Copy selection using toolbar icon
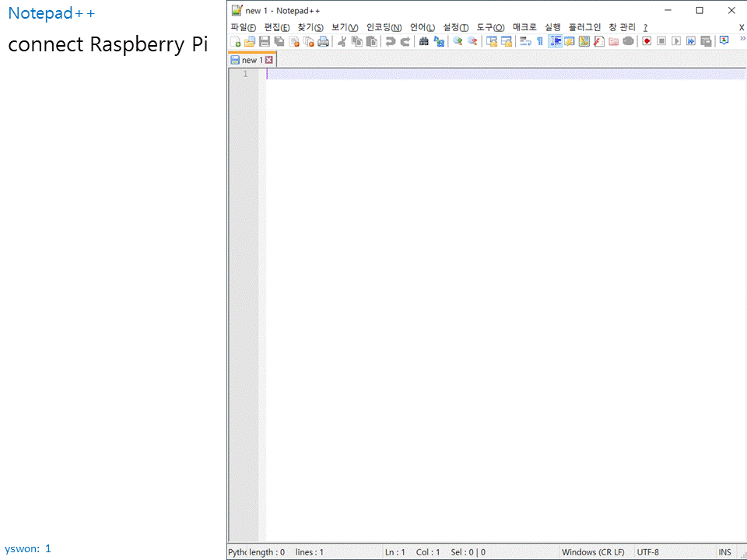Screen dimensions: 747x560 pyautogui.click(x=356, y=41)
